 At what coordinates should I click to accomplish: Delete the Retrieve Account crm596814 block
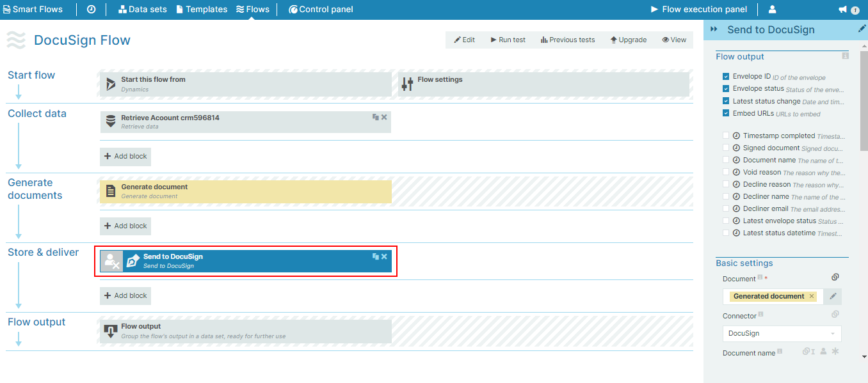coord(384,117)
